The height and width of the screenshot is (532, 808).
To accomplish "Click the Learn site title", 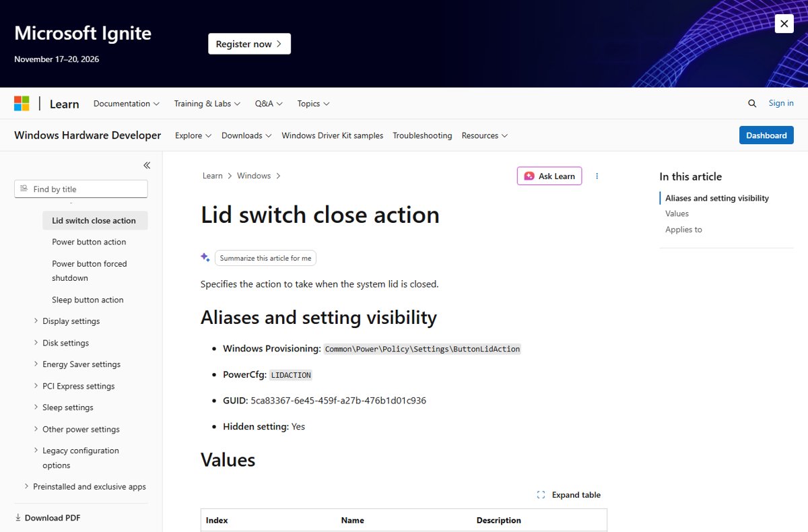I will pos(64,104).
